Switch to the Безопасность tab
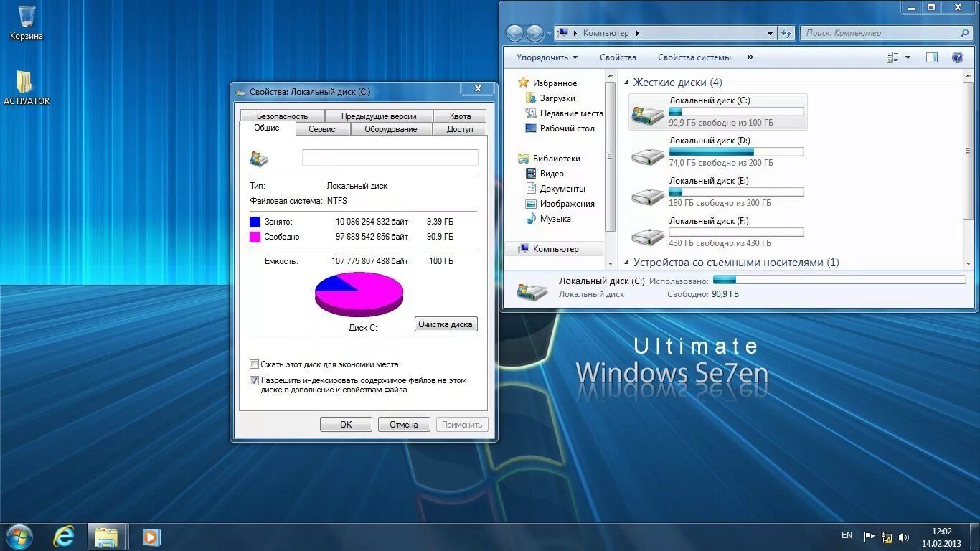Screen dimensions: 980x551 coord(282,116)
